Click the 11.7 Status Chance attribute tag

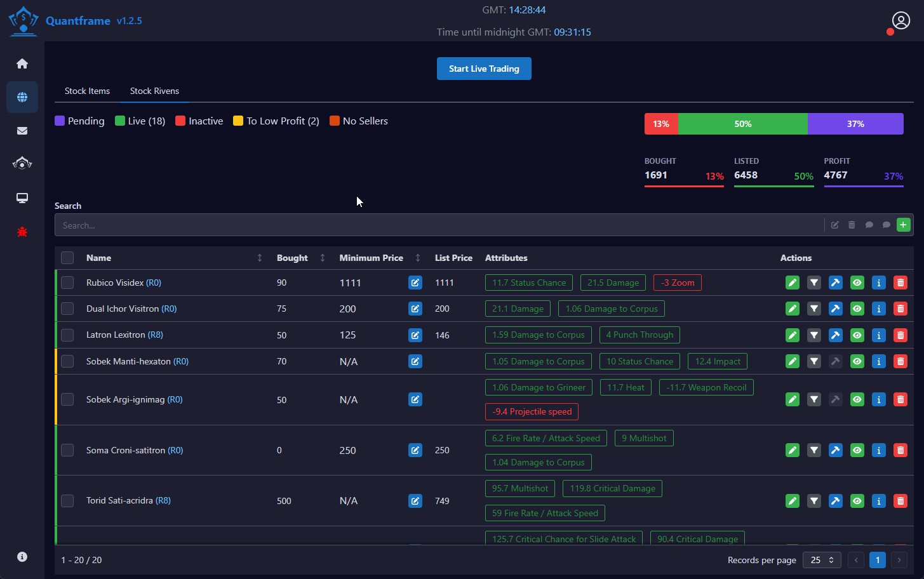click(529, 283)
